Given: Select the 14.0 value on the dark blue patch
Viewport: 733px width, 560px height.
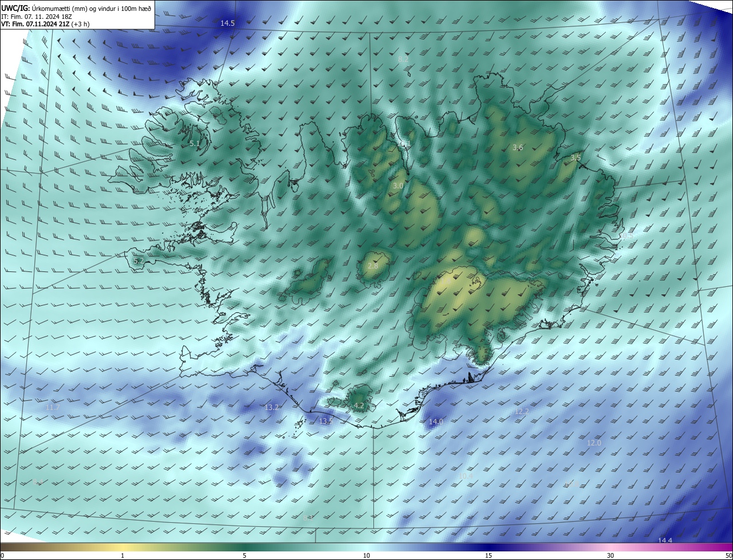Looking at the screenshot, I should [436, 422].
